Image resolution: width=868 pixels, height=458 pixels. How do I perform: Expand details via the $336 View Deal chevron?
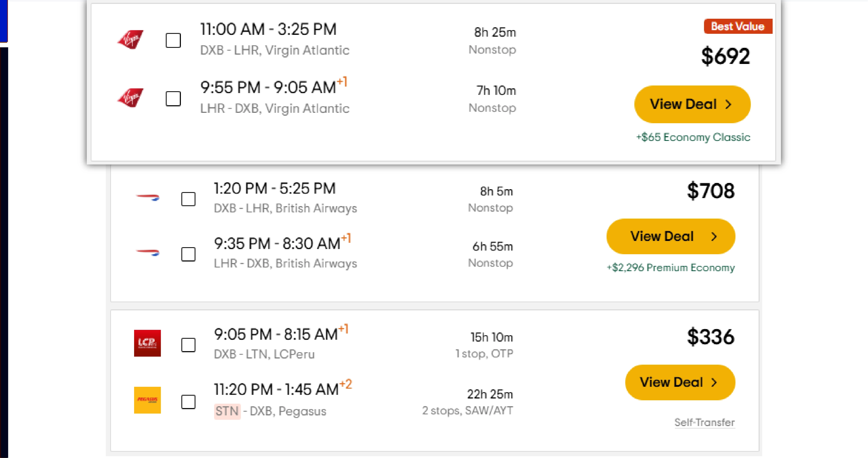point(715,382)
